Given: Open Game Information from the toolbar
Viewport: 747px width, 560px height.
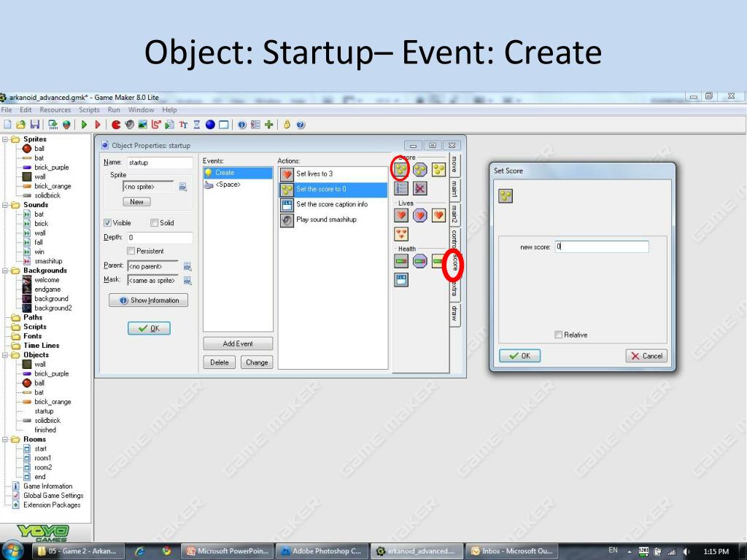Looking at the screenshot, I should click(x=242, y=125).
